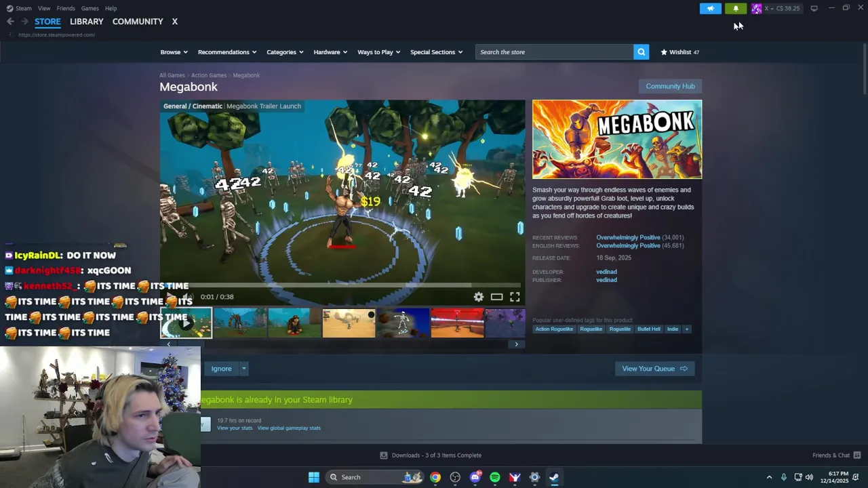Open View global gameplay stats link
Image resolution: width=868 pixels, height=488 pixels.
(289, 428)
